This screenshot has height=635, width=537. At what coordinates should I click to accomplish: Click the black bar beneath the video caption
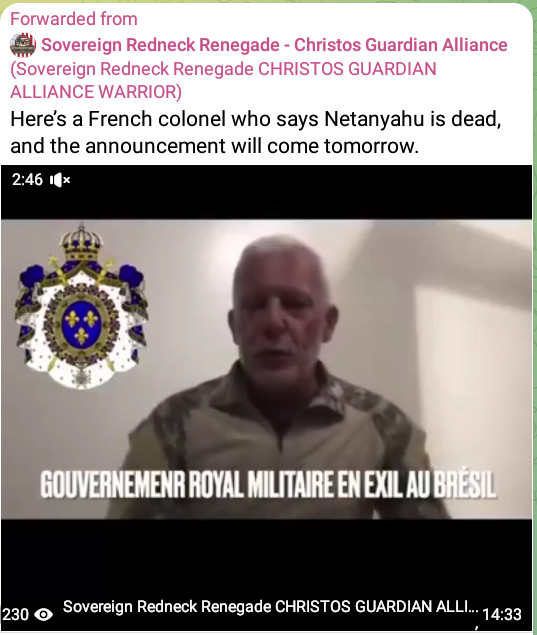266,557
